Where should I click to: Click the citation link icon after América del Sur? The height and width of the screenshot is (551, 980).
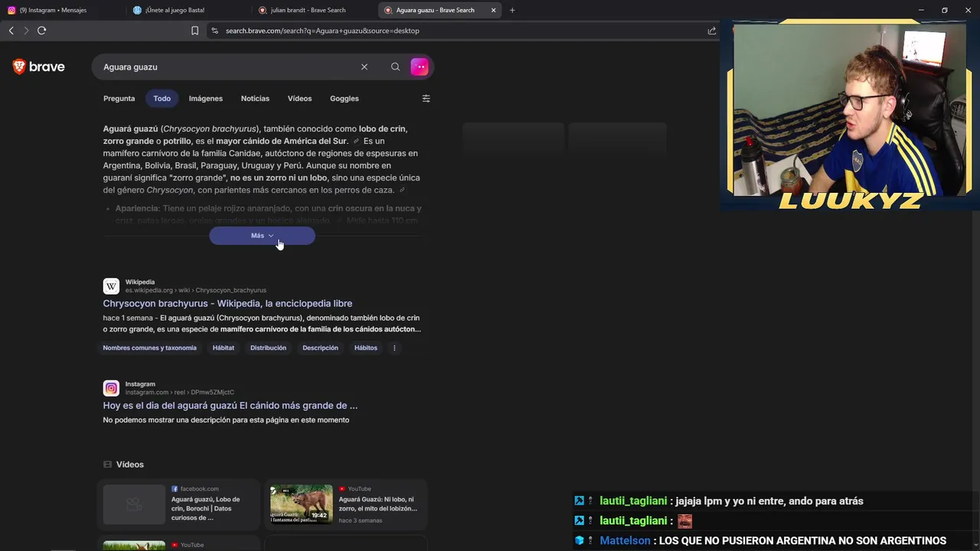pos(356,142)
